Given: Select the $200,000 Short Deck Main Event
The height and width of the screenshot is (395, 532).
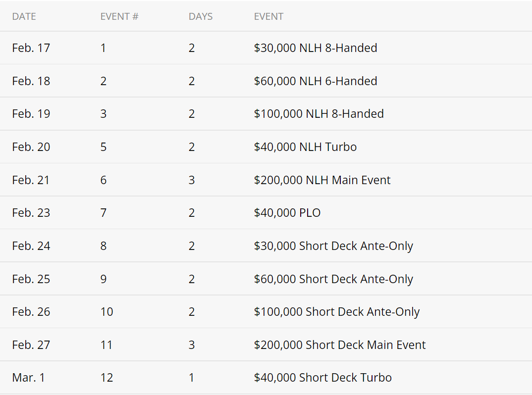Looking at the screenshot, I should [340, 345].
